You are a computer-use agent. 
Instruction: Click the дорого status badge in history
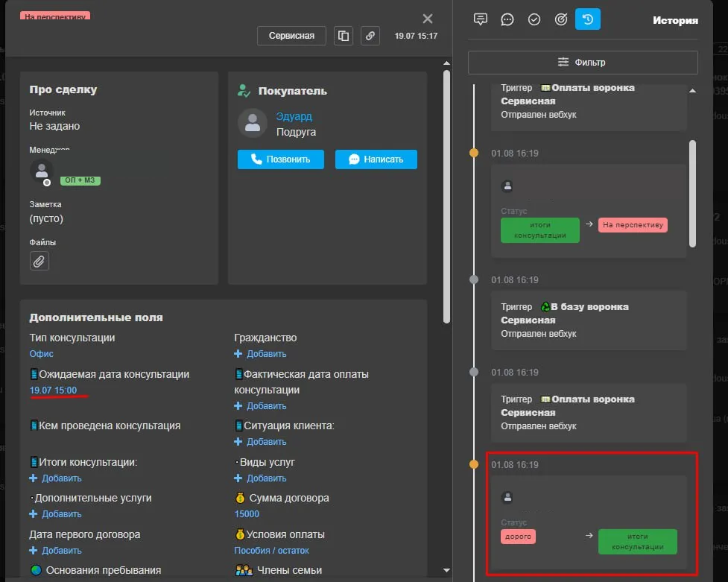point(518,537)
